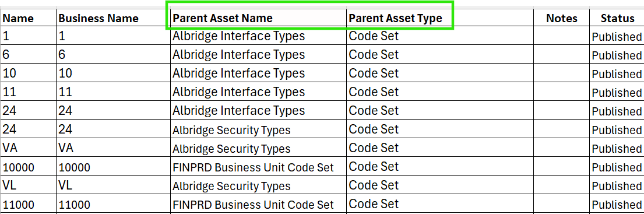Click the Published status in row 11

click(617, 92)
